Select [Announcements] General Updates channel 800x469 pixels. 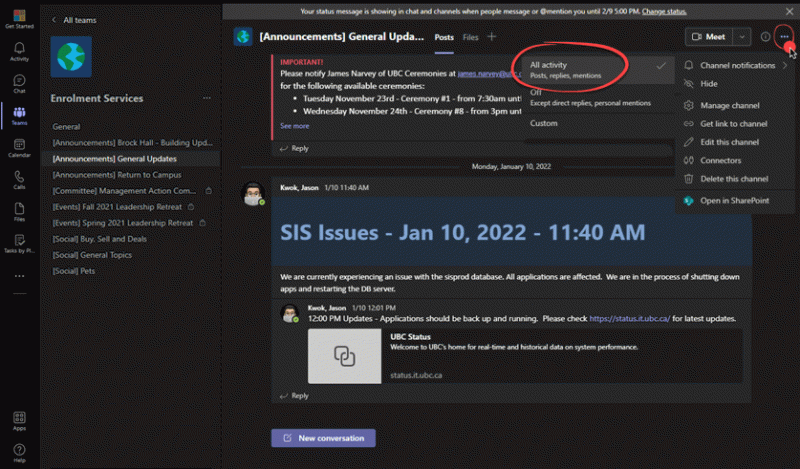point(131,159)
